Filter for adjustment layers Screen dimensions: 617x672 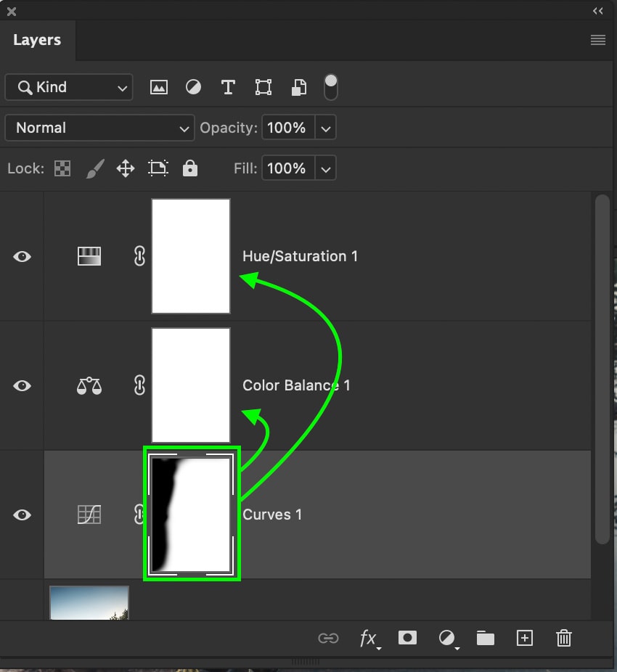tap(193, 87)
